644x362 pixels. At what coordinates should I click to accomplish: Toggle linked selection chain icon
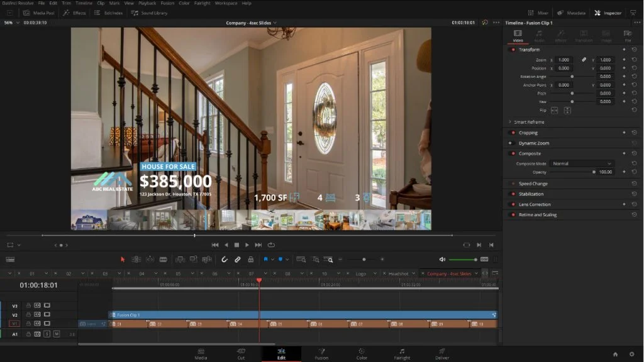[237, 260]
